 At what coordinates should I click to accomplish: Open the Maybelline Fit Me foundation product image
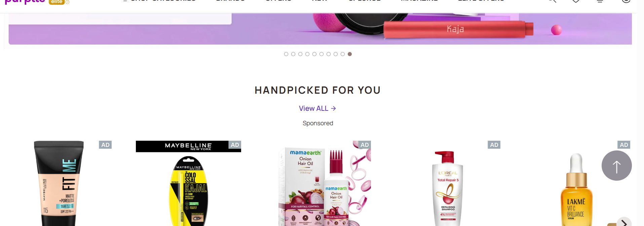tap(59, 183)
